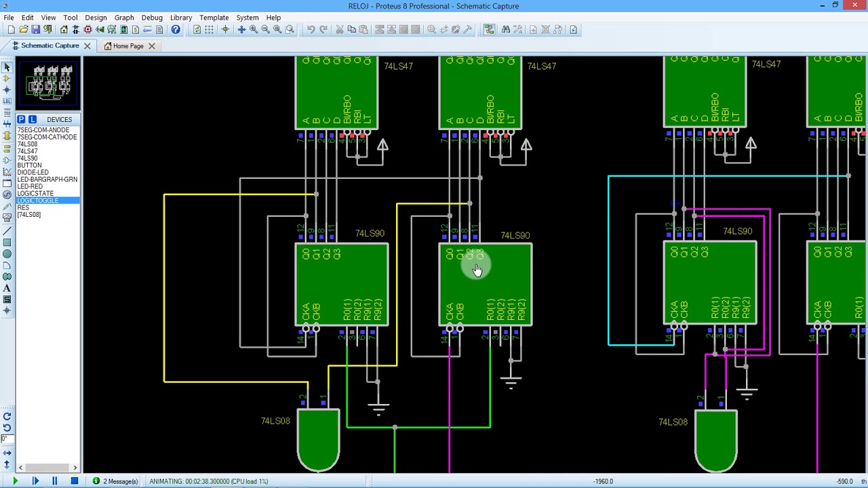Toggle the Wire Autorouter icon
The image size is (868, 488).
489,29
